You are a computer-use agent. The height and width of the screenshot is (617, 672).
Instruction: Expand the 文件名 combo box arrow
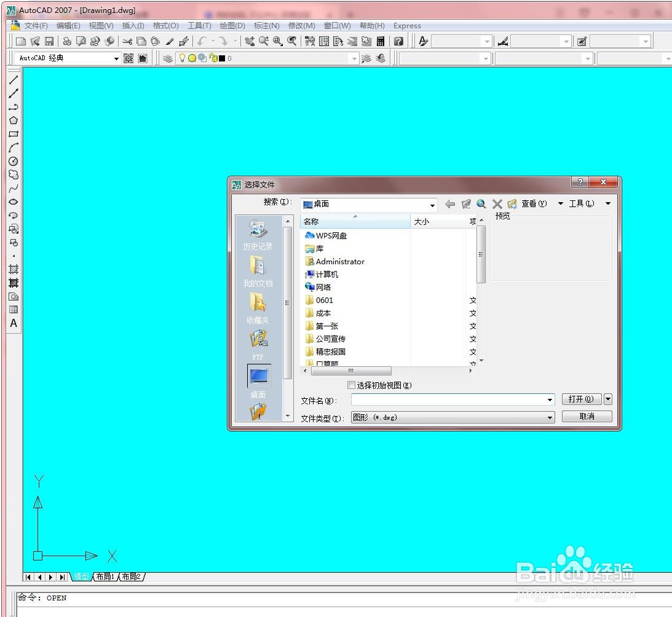tap(550, 400)
